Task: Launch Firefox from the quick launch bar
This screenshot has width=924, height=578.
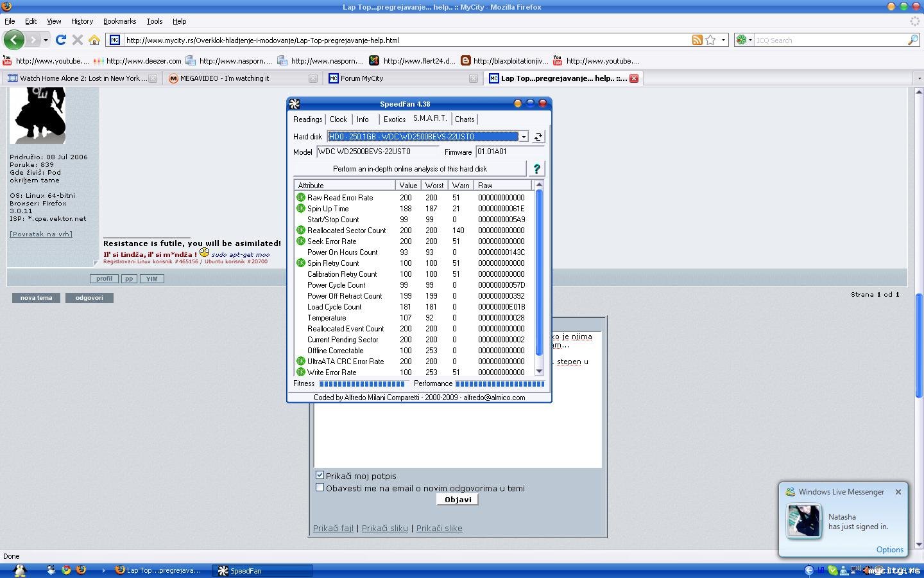Action: (x=81, y=570)
